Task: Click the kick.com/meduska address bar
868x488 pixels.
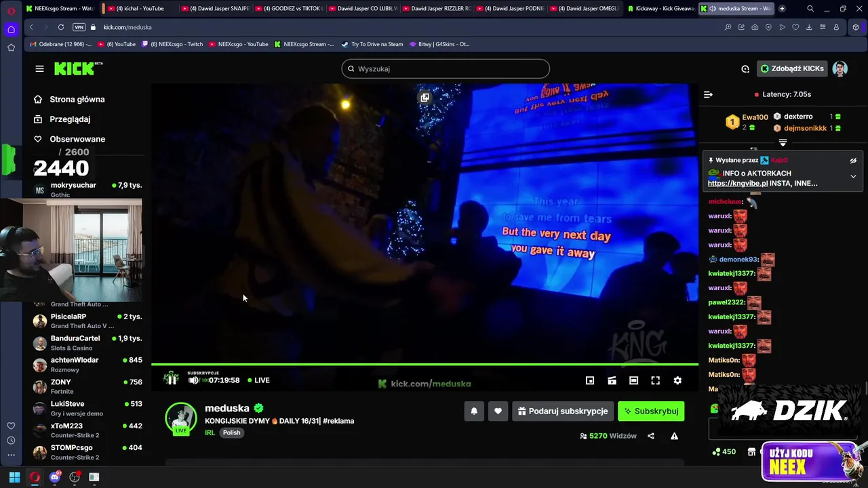Action: tap(127, 27)
